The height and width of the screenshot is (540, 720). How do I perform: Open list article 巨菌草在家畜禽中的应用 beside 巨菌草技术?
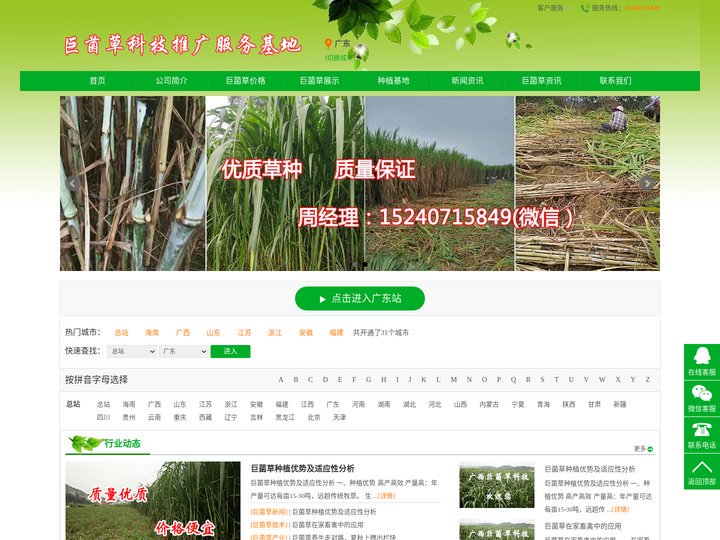click(328, 525)
